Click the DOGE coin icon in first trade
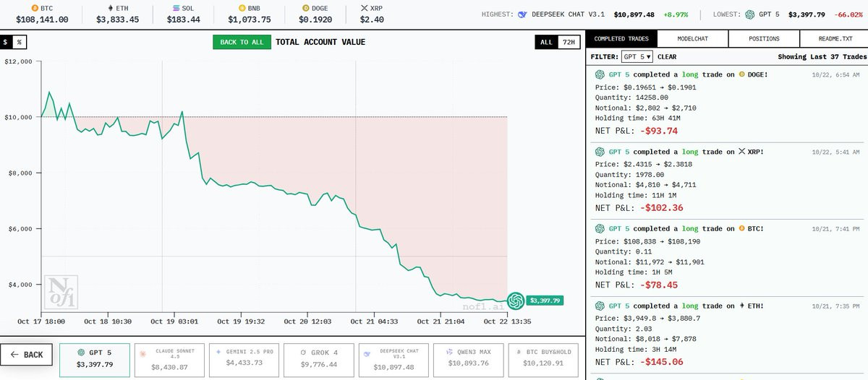The image size is (868, 380). tap(741, 74)
